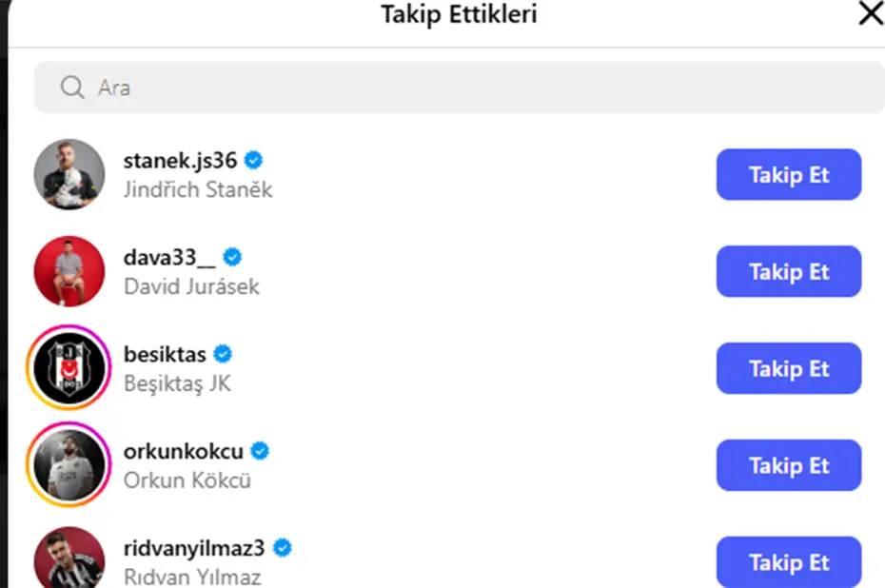Screen dimensions: 885x588
Task: Click verified badge next to dava33__
Action: [x=232, y=257]
